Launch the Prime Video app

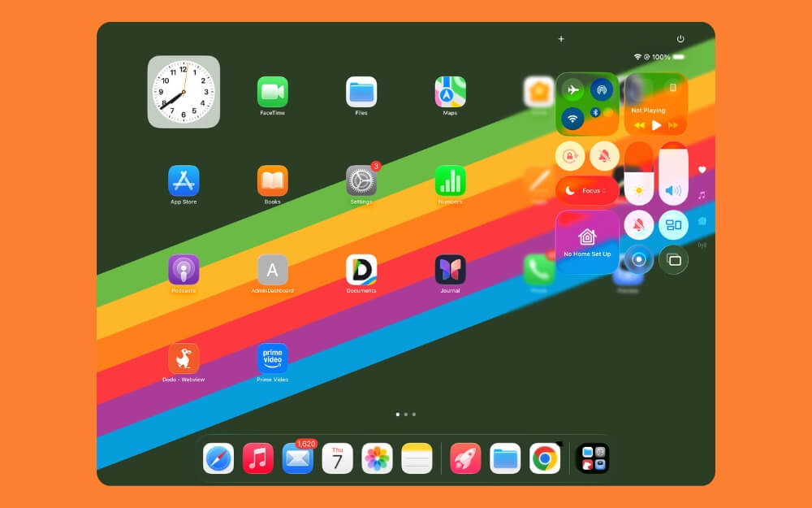pyautogui.click(x=272, y=358)
